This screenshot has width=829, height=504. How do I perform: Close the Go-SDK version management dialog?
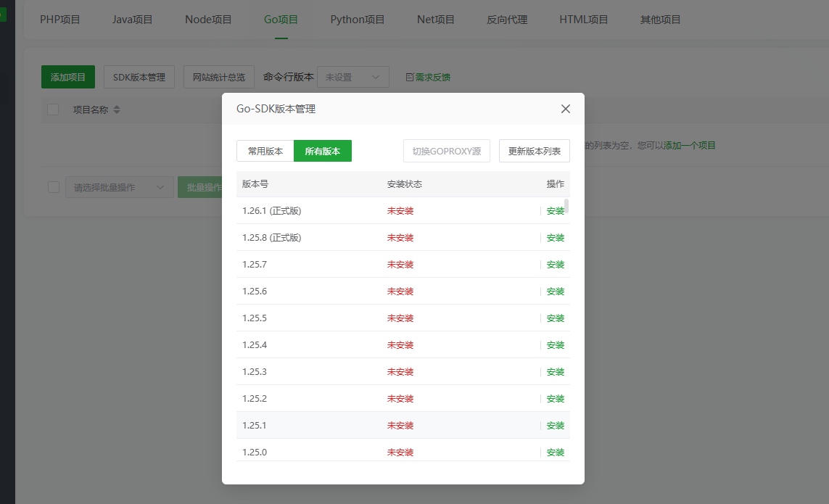coord(566,109)
